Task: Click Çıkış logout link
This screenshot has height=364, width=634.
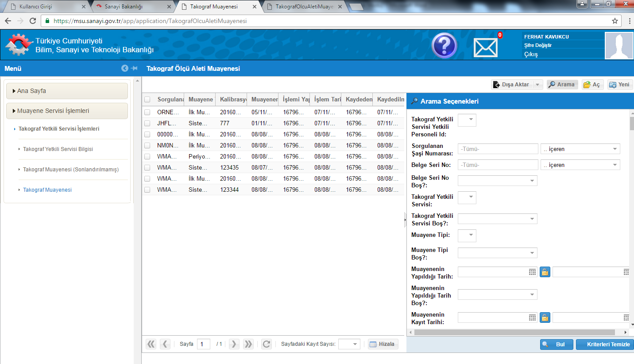Action: 531,54
